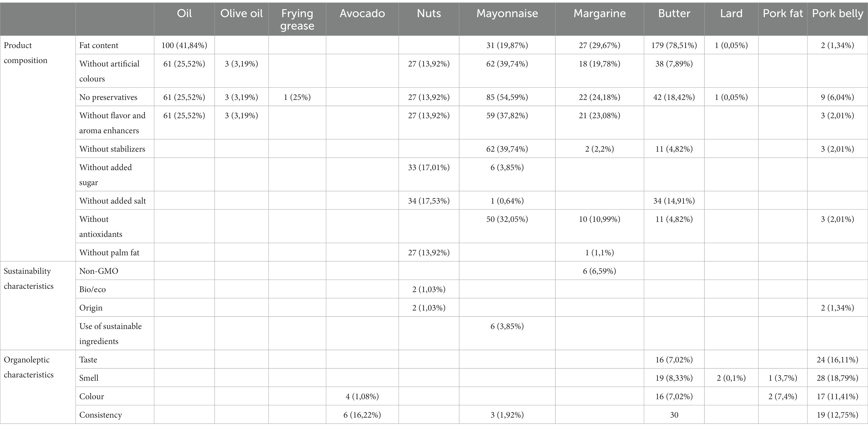Click Mayonnaise sustainable ingredients cell "6 (3,85%)"
Viewport: 868px width, 429px height.
507,326
